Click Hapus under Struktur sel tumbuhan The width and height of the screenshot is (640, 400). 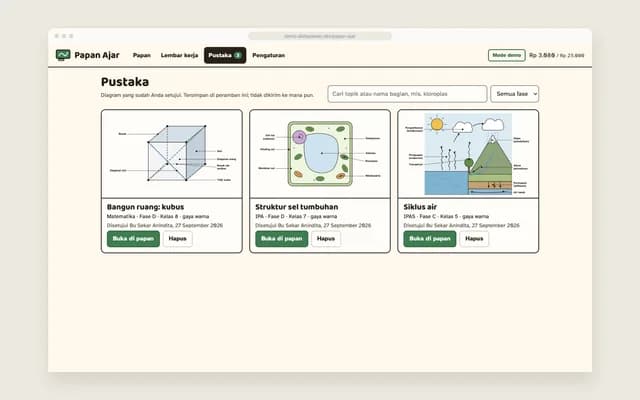326,239
